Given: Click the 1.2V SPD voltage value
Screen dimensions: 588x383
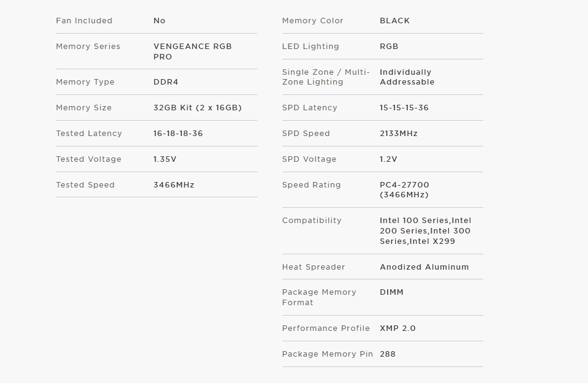Looking at the screenshot, I should tap(388, 159).
